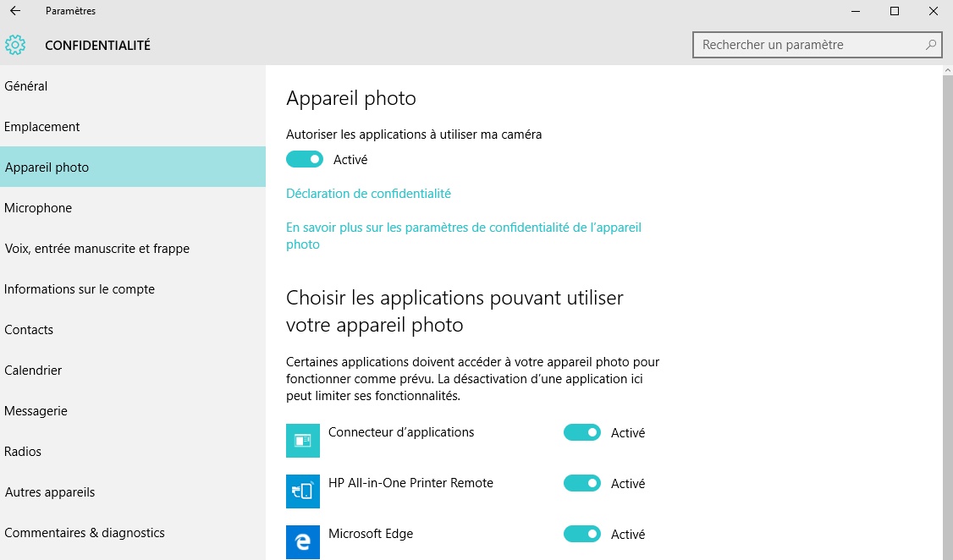Click the back arrow icon

pos(14,11)
